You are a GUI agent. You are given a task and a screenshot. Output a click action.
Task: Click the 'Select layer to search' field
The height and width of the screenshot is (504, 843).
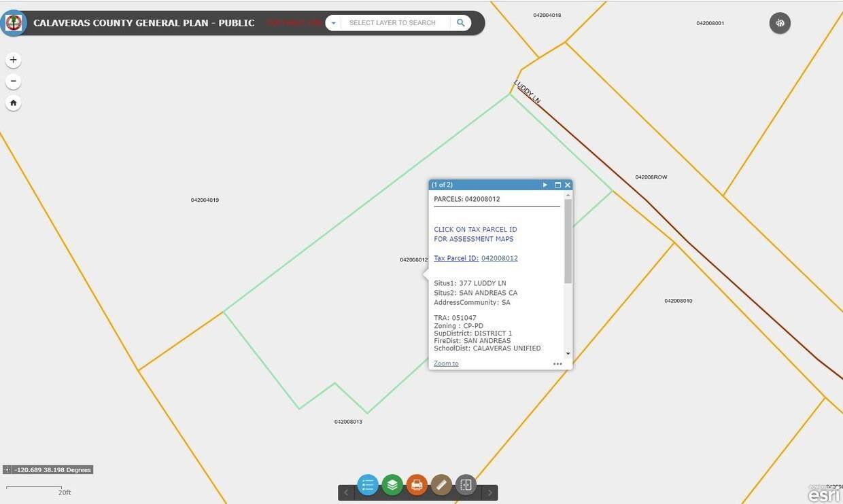[394, 23]
